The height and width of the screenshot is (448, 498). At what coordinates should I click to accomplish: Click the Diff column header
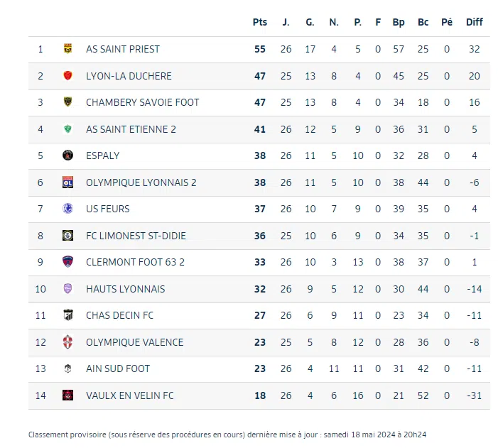pos(474,22)
